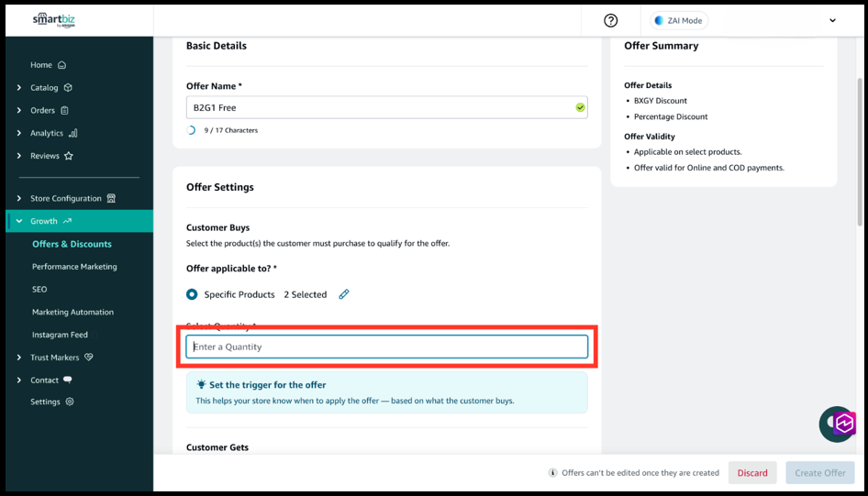Click the Smartbiz logo
868x496 pixels.
pos(54,20)
